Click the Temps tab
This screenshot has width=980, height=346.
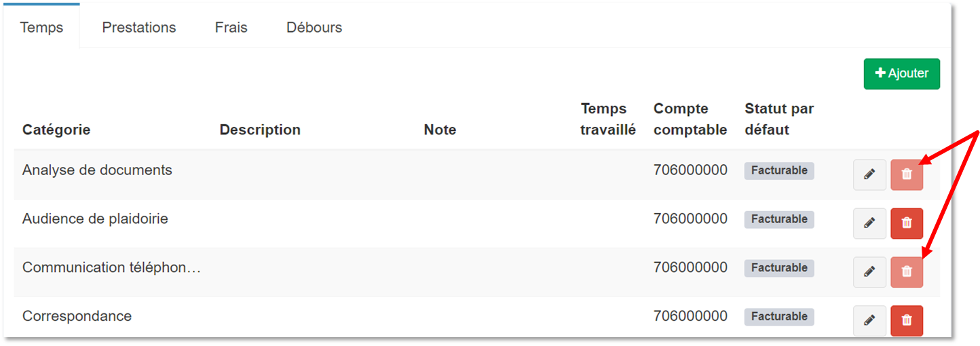point(41,27)
